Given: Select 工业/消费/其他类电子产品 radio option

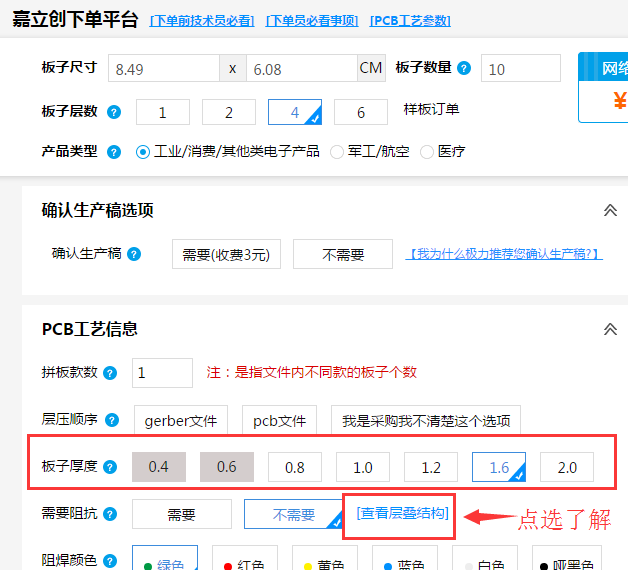Looking at the screenshot, I should [143, 152].
